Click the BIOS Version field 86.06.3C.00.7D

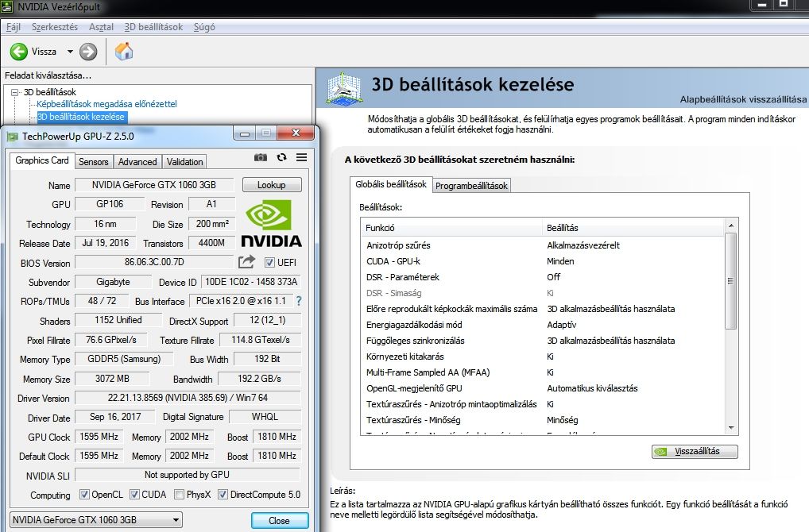tap(154, 262)
